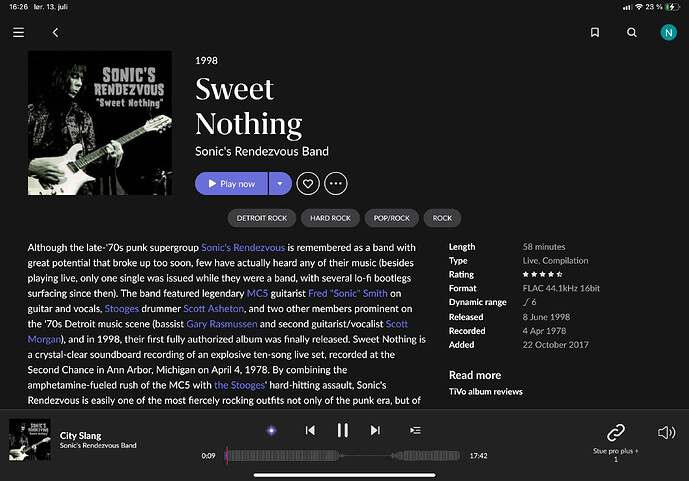Click the battery indicator in status bar
Viewport: 689px width, 481px height.
tap(672, 7)
